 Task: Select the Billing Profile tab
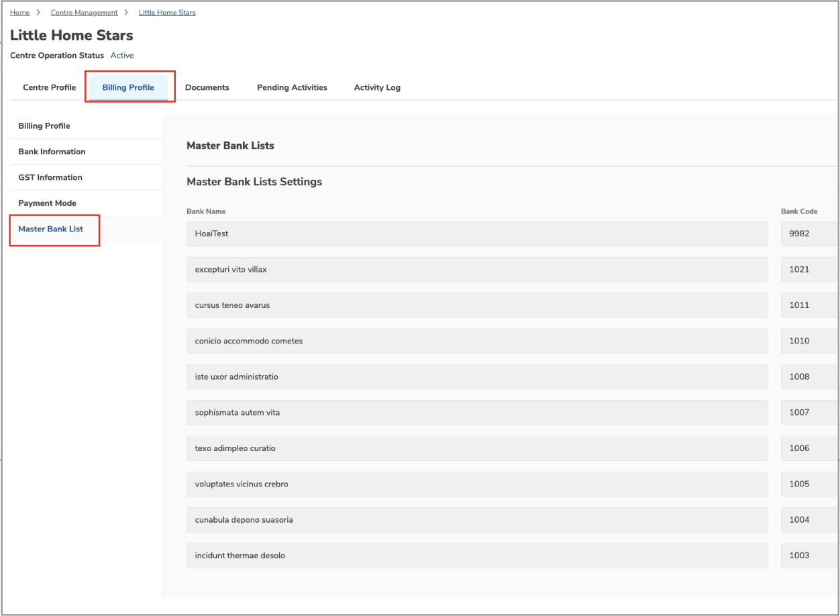pyautogui.click(x=128, y=88)
